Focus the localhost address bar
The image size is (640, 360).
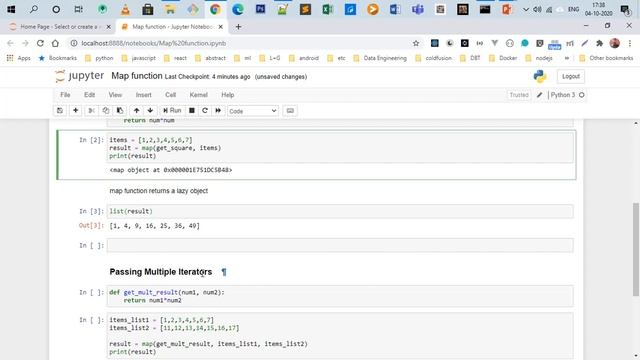coord(244,43)
